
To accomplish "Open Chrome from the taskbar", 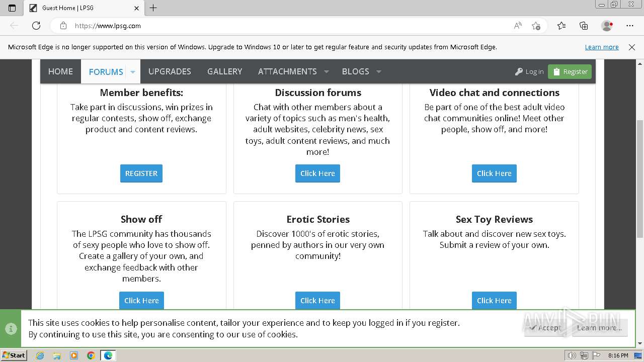I will coord(91,355).
